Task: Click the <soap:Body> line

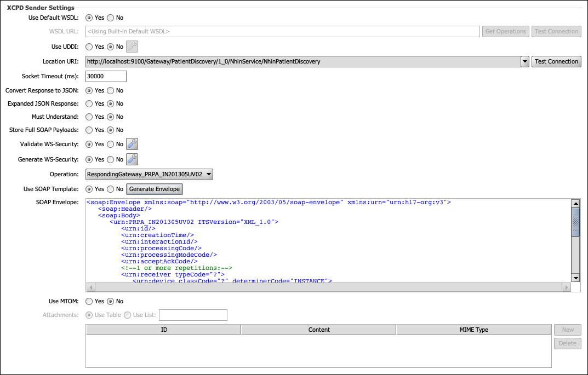Action: click(x=119, y=215)
